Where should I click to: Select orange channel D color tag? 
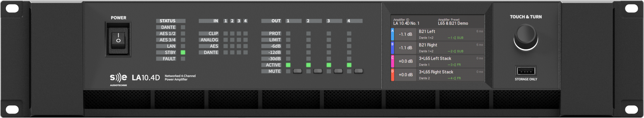click(392, 75)
